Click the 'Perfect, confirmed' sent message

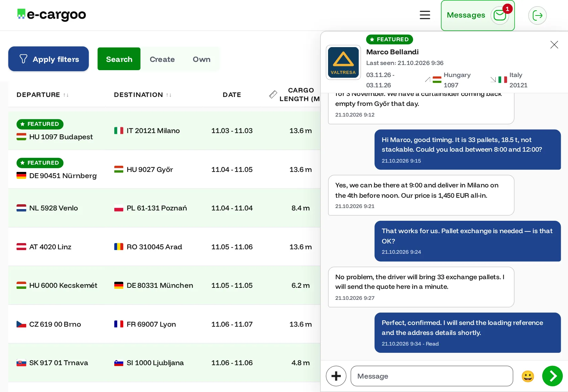pos(467,333)
